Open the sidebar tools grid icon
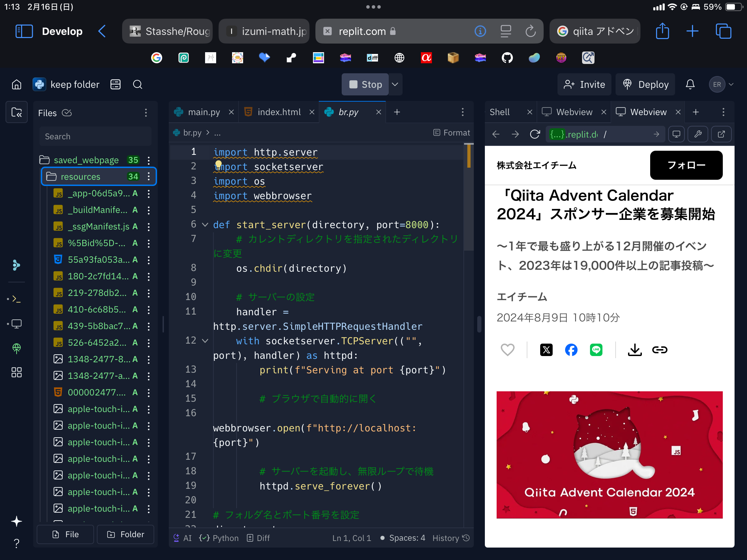The image size is (747, 560). [17, 372]
